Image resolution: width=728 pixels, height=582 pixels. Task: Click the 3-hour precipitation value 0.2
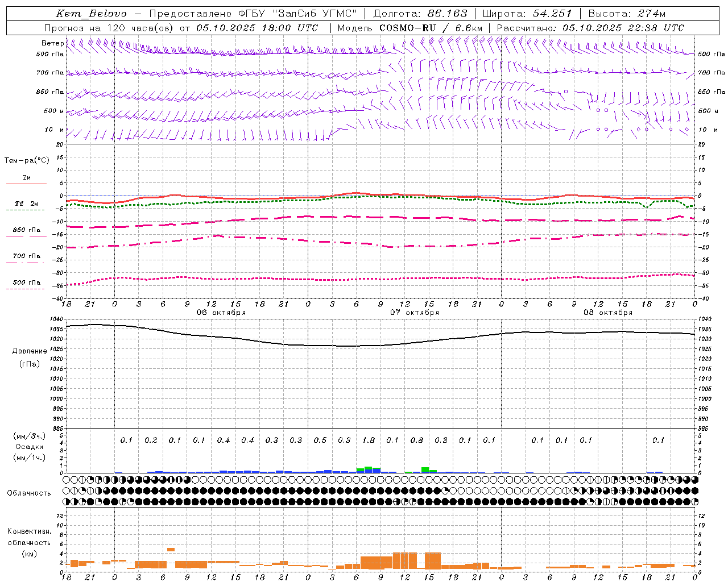pyautogui.click(x=151, y=440)
